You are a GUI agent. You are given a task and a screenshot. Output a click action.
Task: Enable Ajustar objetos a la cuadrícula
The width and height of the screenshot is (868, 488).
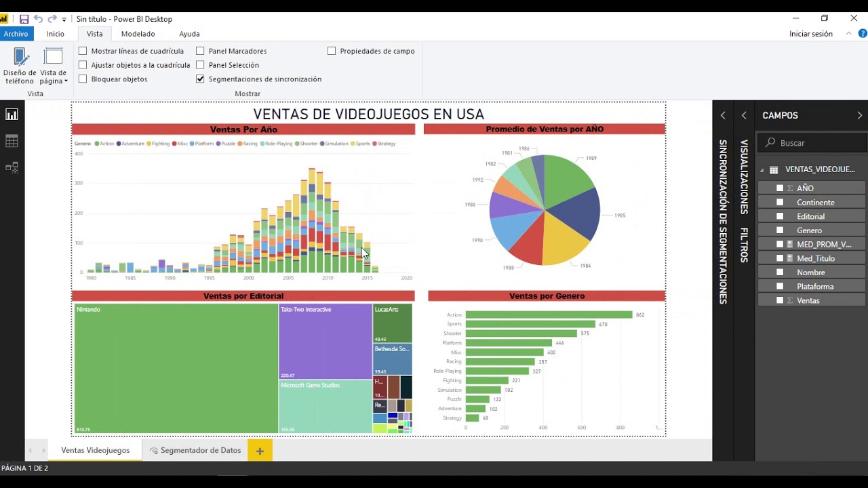[83, 65]
